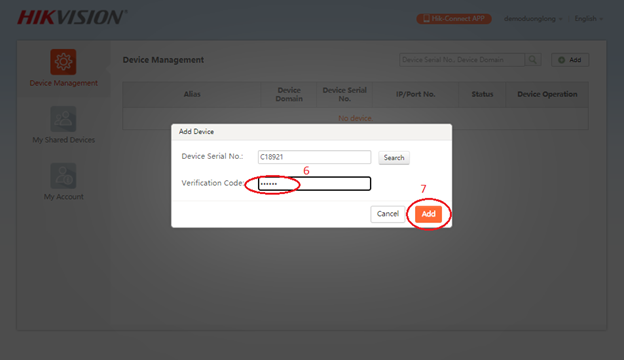This screenshot has width=624, height=360.
Task: Click the search magnifier icon
Action: click(532, 60)
